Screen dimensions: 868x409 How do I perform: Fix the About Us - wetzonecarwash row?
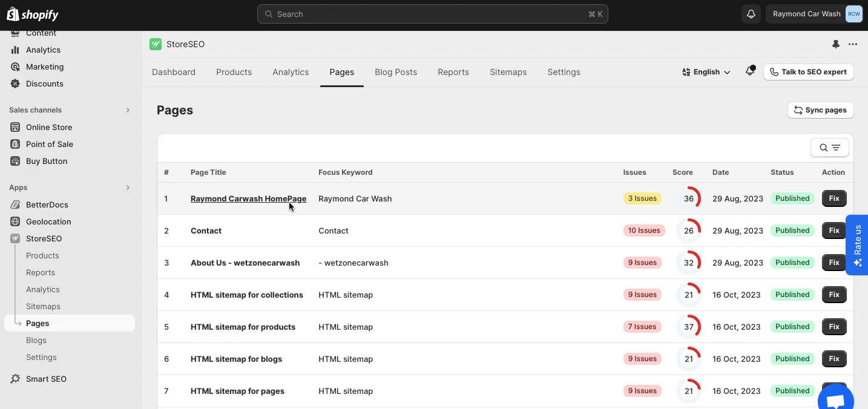(x=834, y=263)
